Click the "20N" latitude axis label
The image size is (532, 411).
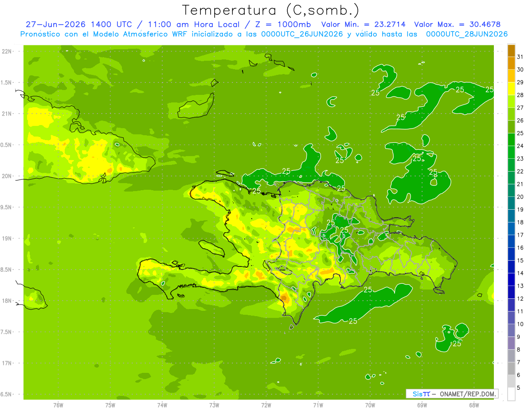(x=7, y=176)
